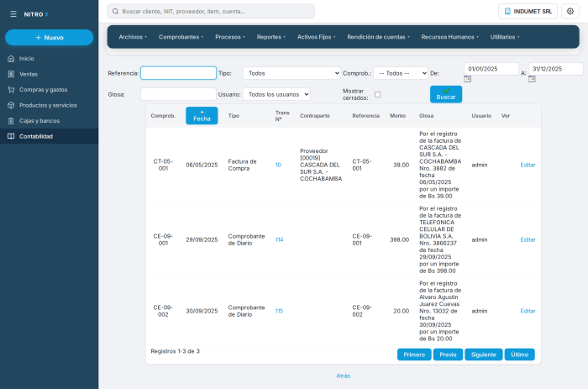Open the Comprob. dropdown
Image resolution: width=588 pixels, height=389 pixels.
[401, 73]
